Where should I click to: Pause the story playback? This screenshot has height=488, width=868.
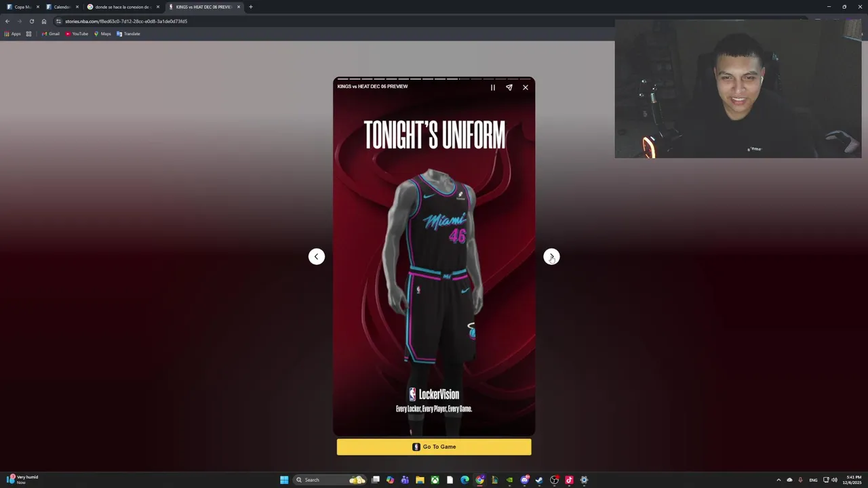point(493,87)
